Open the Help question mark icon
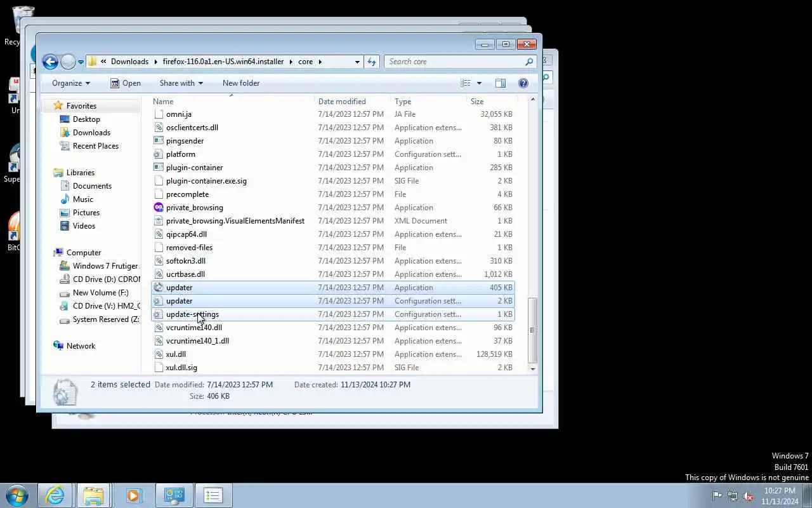Image resolution: width=812 pixels, height=508 pixels. (523, 83)
